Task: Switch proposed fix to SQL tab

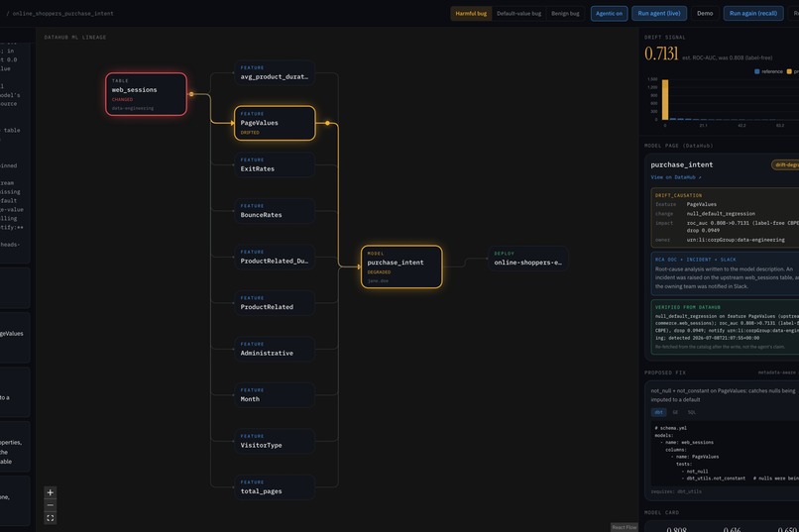Action: click(x=692, y=412)
